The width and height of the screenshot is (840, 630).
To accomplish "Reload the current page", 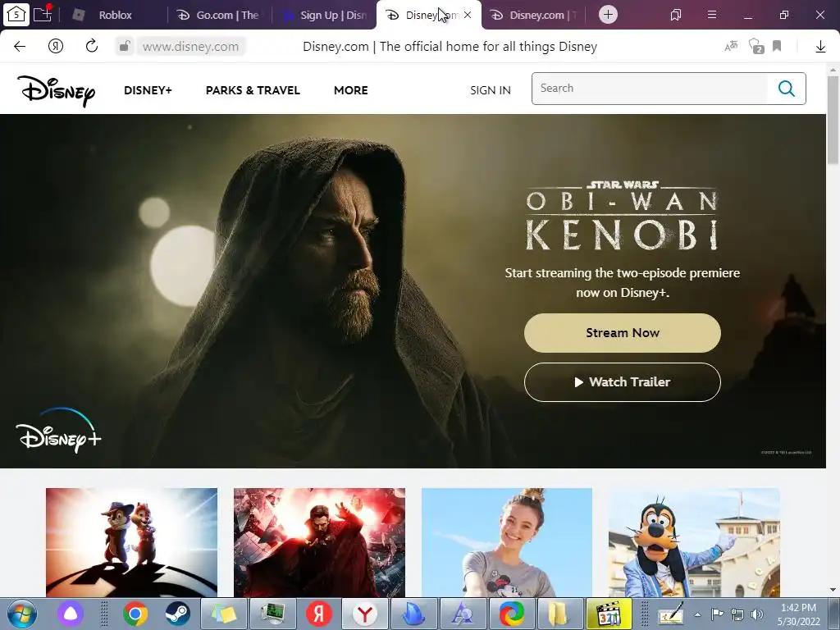I will 92,46.
